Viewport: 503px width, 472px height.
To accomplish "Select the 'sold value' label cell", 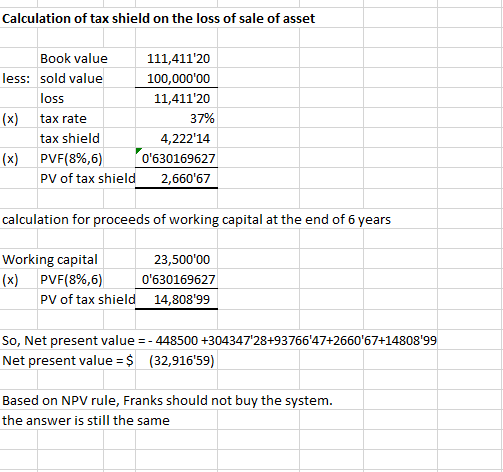I will tap(71, 79).
